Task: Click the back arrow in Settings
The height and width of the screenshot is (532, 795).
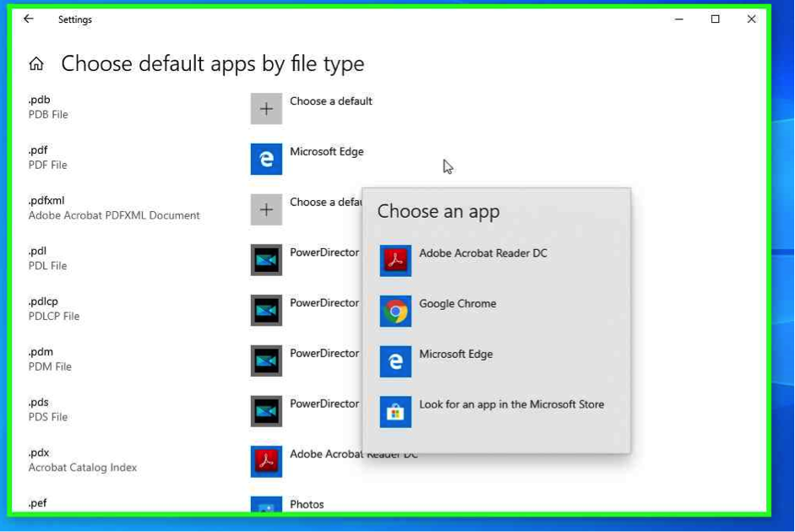Action: [x=29, y=19]
